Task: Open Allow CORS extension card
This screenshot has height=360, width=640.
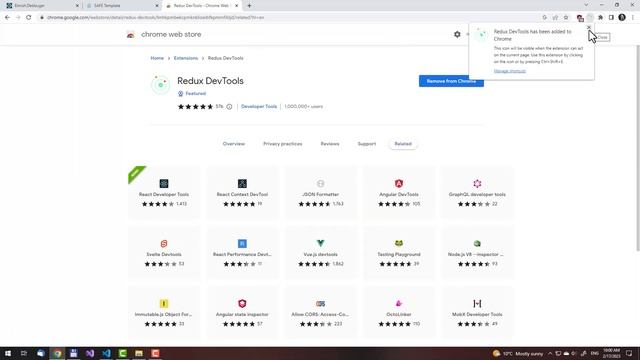Action: [x=320, y=313]
